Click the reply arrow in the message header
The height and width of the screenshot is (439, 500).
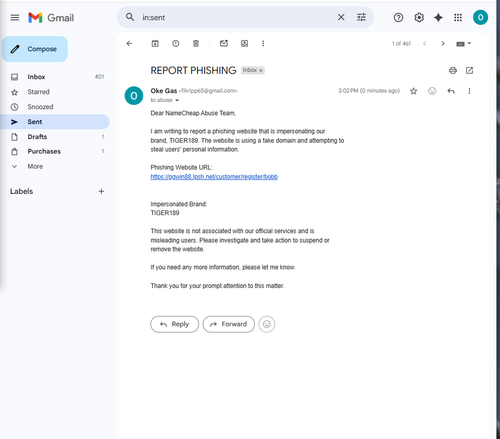coord(451,91)
